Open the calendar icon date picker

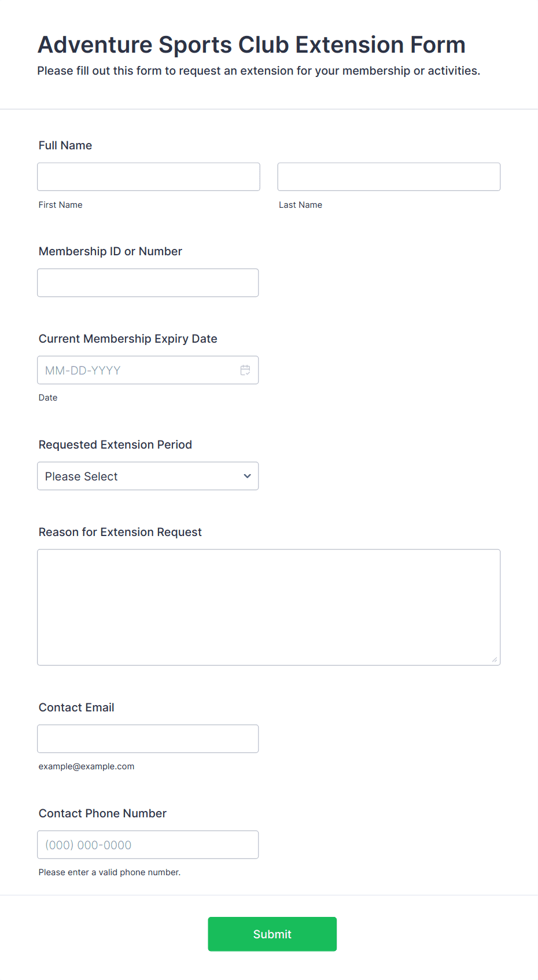click(245, 370)
